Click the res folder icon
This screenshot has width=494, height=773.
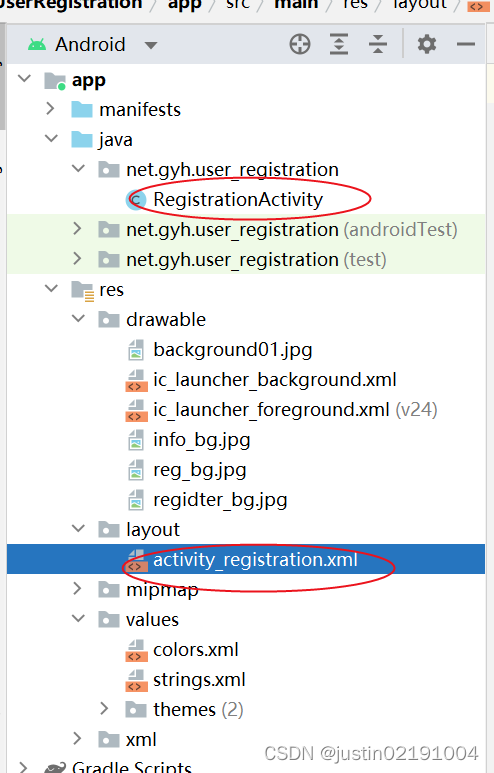pyautogui.click(x=82, y=291)
